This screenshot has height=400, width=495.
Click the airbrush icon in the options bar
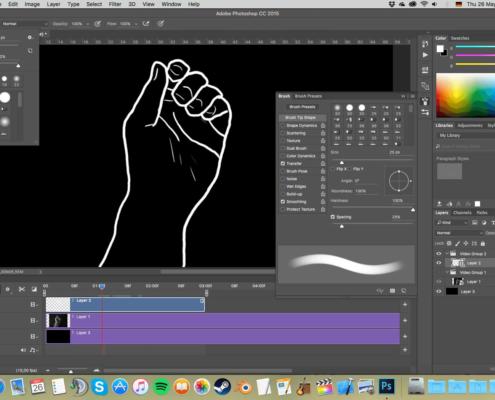pyautogui.click(x=146, y=24)
